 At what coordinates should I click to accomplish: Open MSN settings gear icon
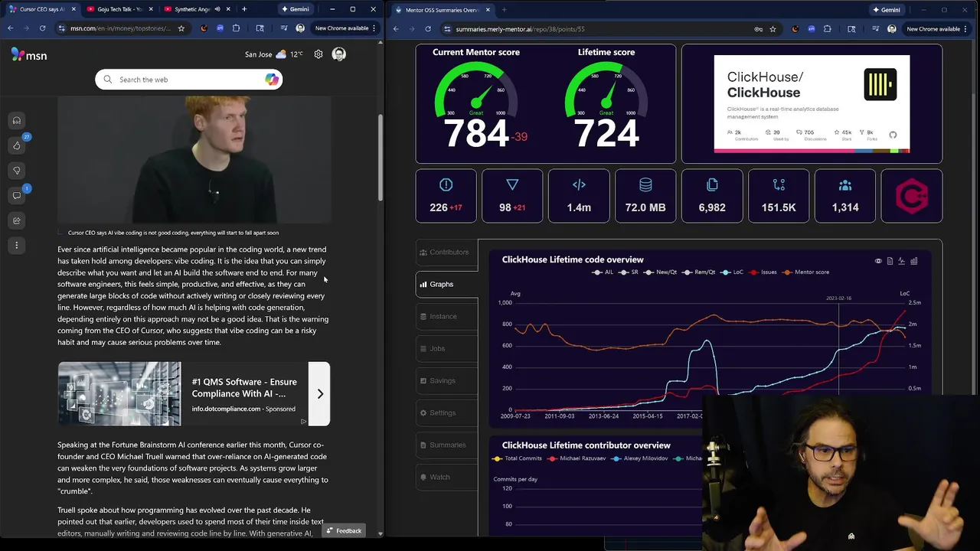(x=318, y=54)
